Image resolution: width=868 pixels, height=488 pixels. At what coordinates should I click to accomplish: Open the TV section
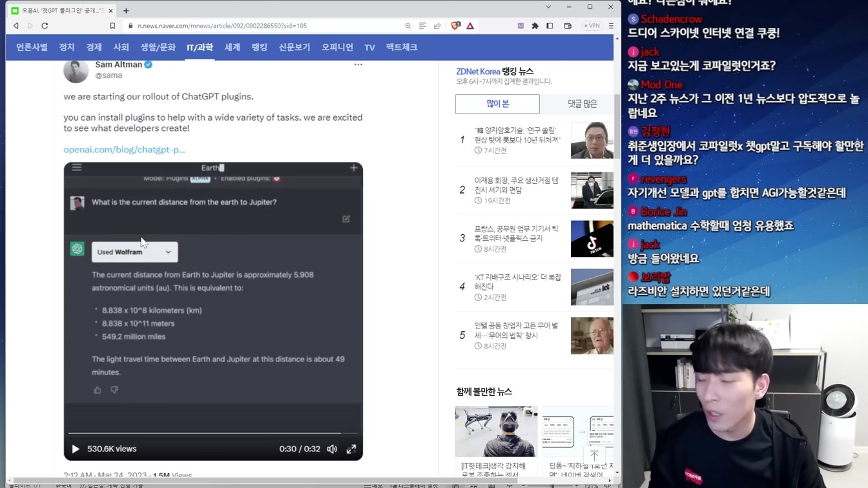coord(369,47)
